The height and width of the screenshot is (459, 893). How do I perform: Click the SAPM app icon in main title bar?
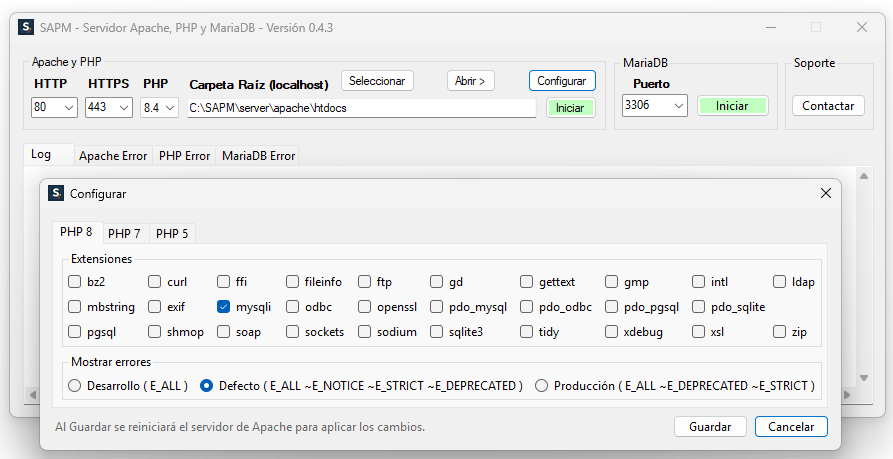pyautogui.click(x=27, y=27)
